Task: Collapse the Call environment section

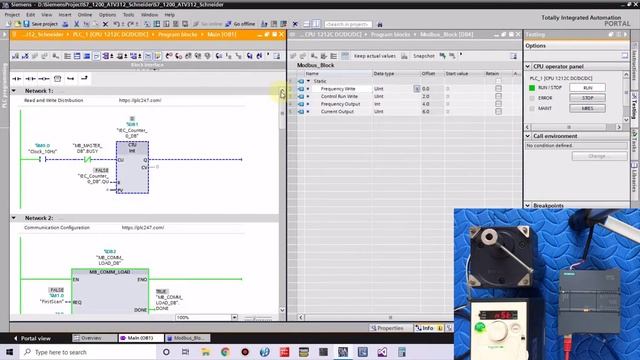Action: [528, 136]
